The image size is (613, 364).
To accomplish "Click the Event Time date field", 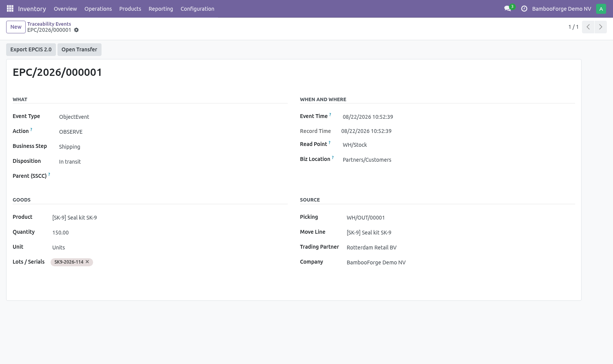I will (x=459, y=117).
